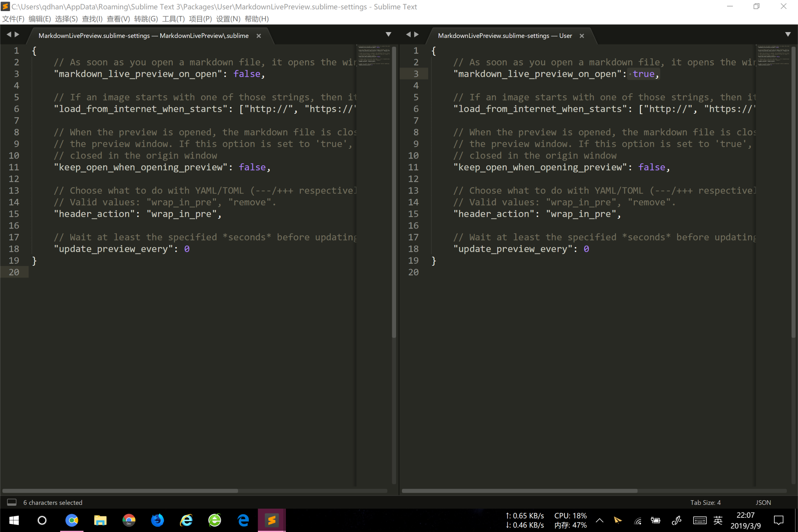Open the 查看(V) menu

coord(118,19)
